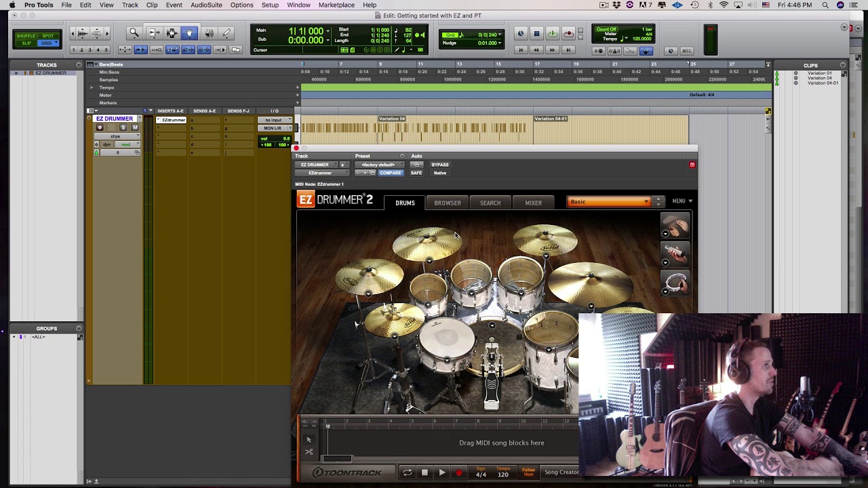Click the shaker percussion thumbnail
This screenshot has height=488, width=868.
click(675, 254)
